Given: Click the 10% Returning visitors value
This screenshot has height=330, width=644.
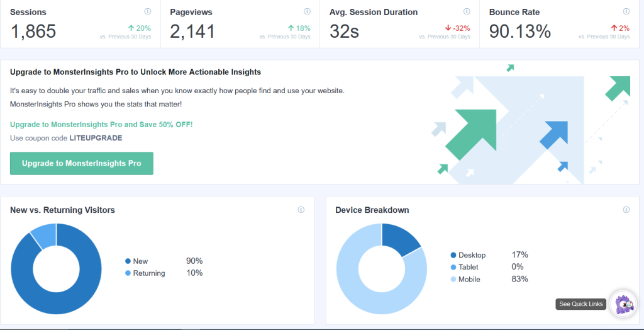Looking at the screenshot, I should pyautogui.click(x=194, y=273).
